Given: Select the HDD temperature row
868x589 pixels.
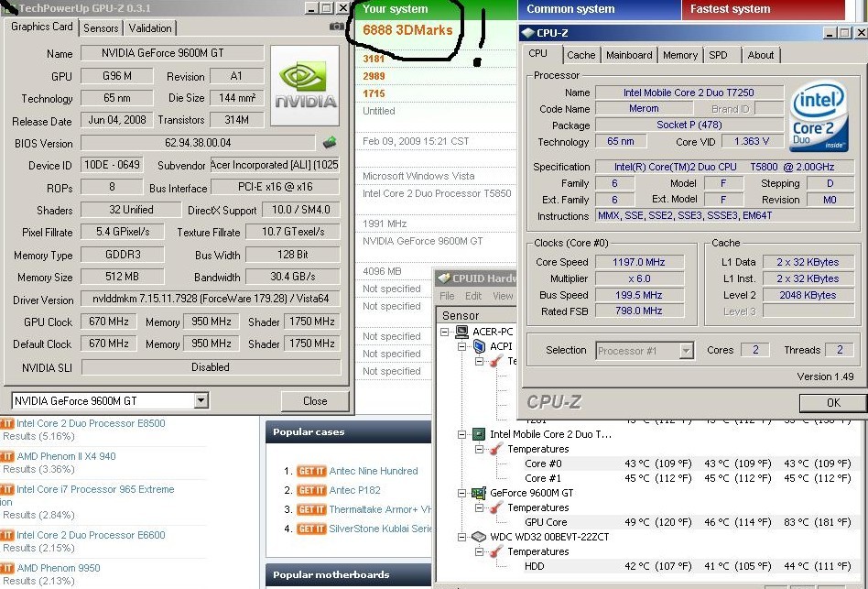Looking at the screenshot, I should [x=688, y=566].
